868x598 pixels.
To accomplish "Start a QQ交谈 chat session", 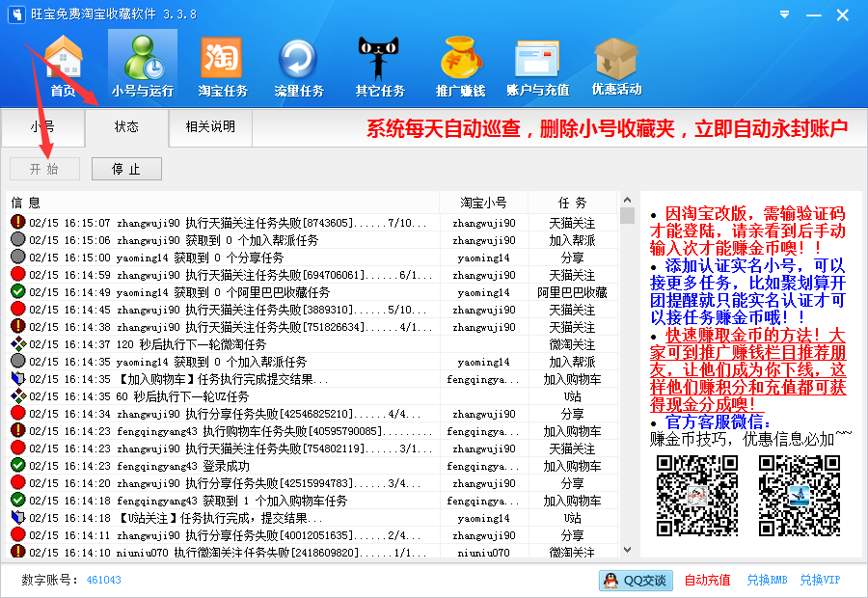I will click(x=635, y=582).
